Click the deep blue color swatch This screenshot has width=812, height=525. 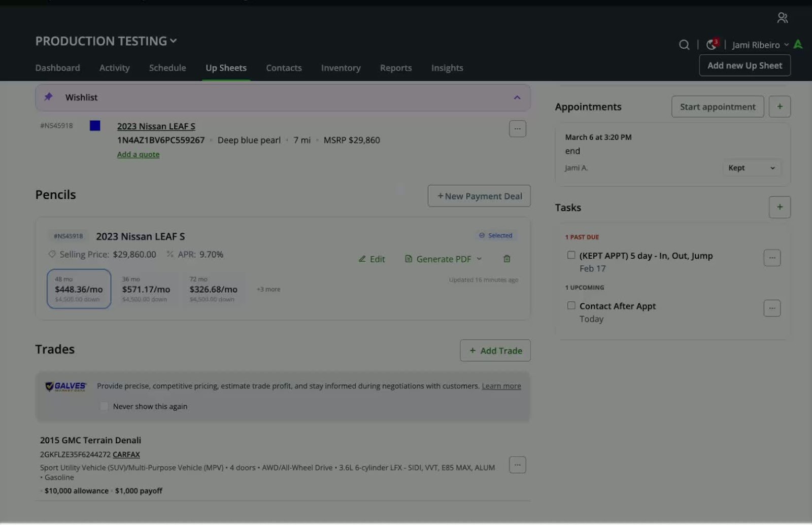(95, 126)
